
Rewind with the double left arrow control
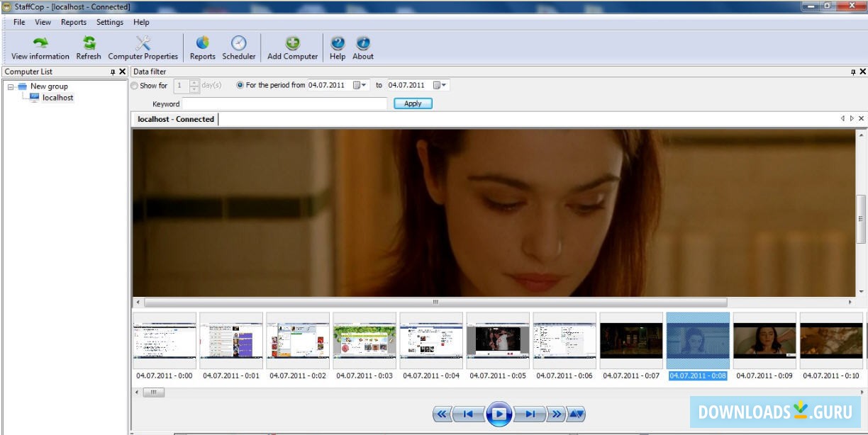click(442, 414)
